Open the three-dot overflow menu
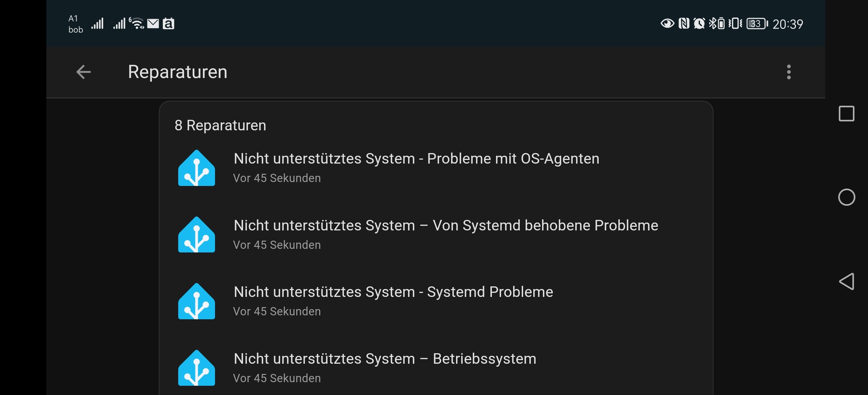 click(788, 72)
